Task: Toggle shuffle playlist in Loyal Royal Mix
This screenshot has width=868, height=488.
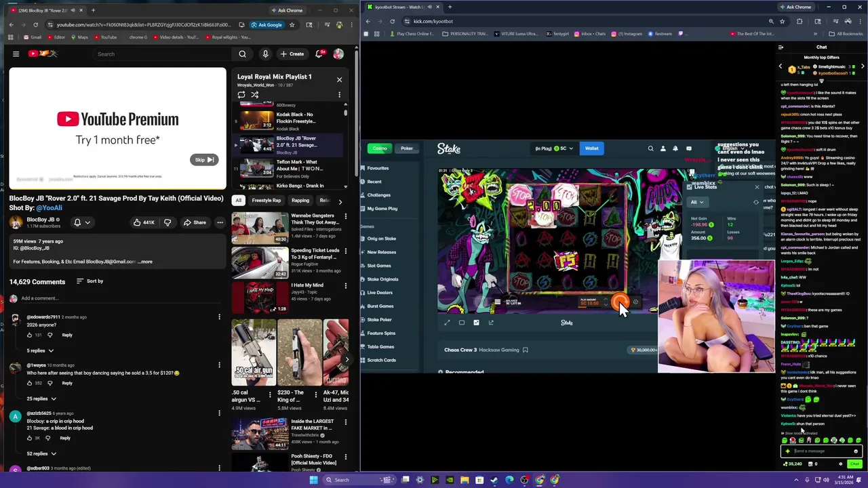Action: coord(255,95)
